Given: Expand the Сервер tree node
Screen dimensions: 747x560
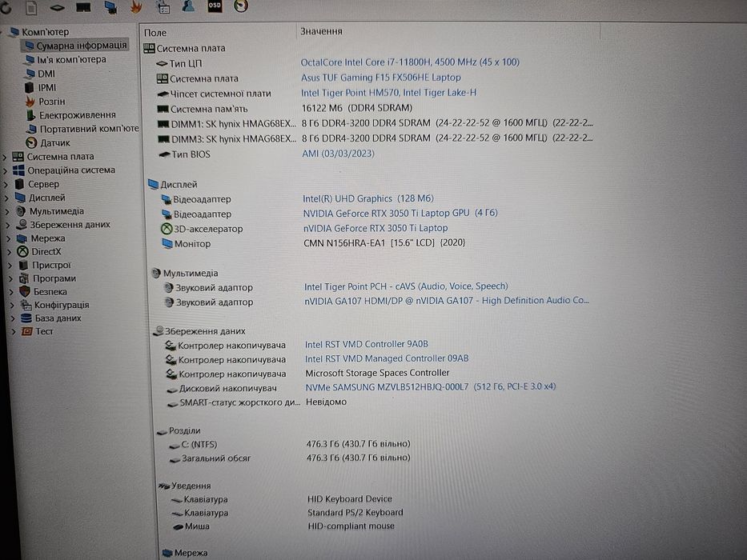Looking at the screenshot, I should [x=6, y=184].
